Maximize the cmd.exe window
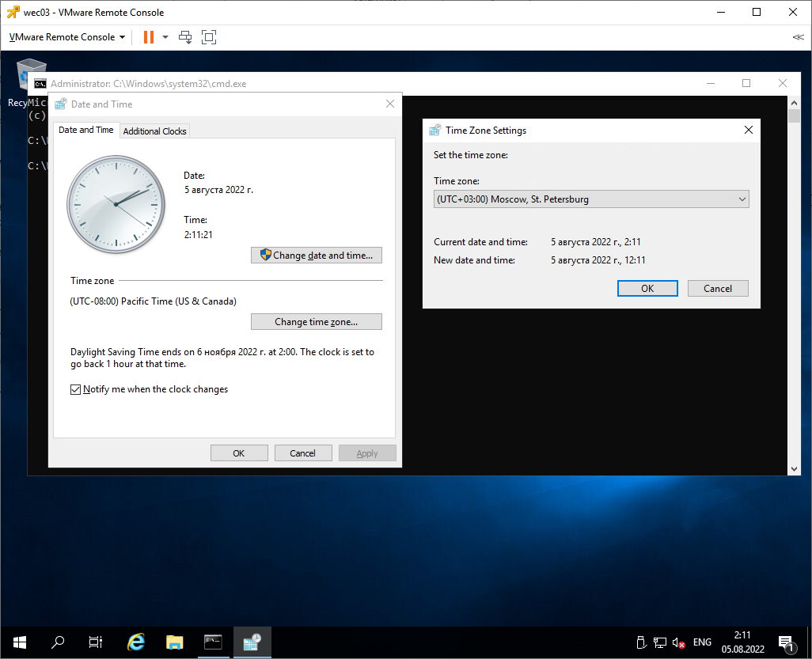Image resolution: width=812 pixels, height=659 pixels. (x=746, y=83)
